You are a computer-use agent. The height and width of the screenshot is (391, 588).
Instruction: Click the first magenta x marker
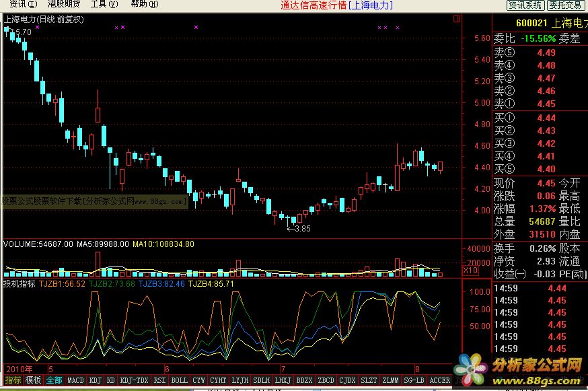point(37,27)
